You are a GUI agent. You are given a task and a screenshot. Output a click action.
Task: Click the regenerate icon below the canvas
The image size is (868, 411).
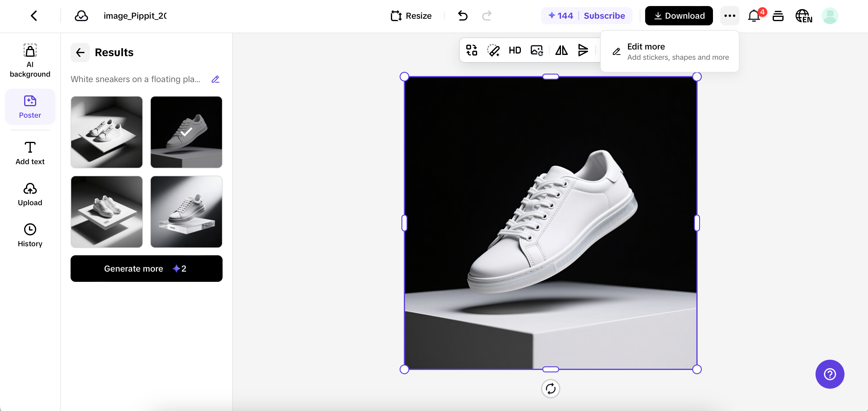tap(551, 388)
